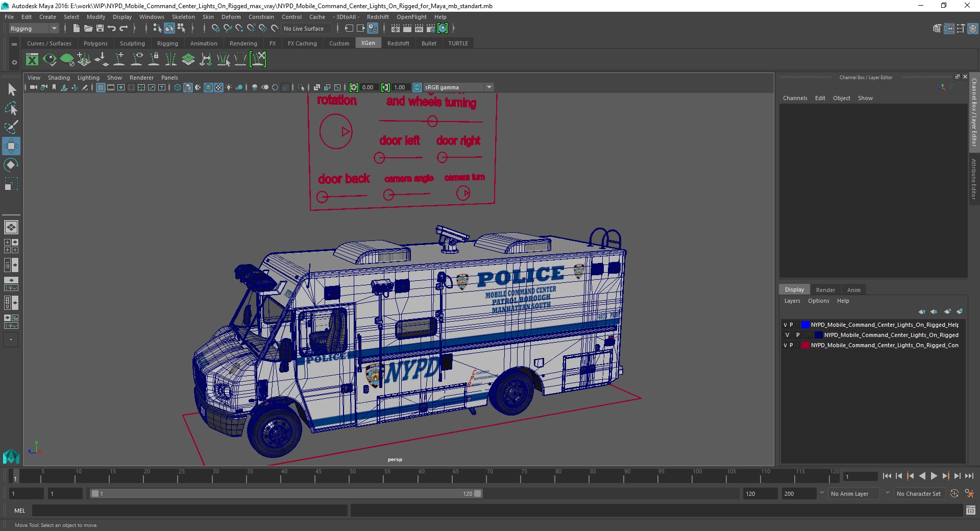Image resolution: width=980 pixels, height=531 pixels.
Task: Open Render Settings clapper gear icon
Action: click(x=431, y=29)
